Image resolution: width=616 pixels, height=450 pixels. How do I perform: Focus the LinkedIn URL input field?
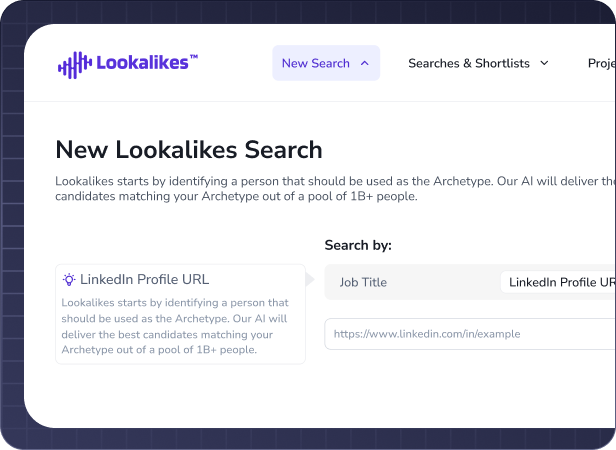click(470, 334)
